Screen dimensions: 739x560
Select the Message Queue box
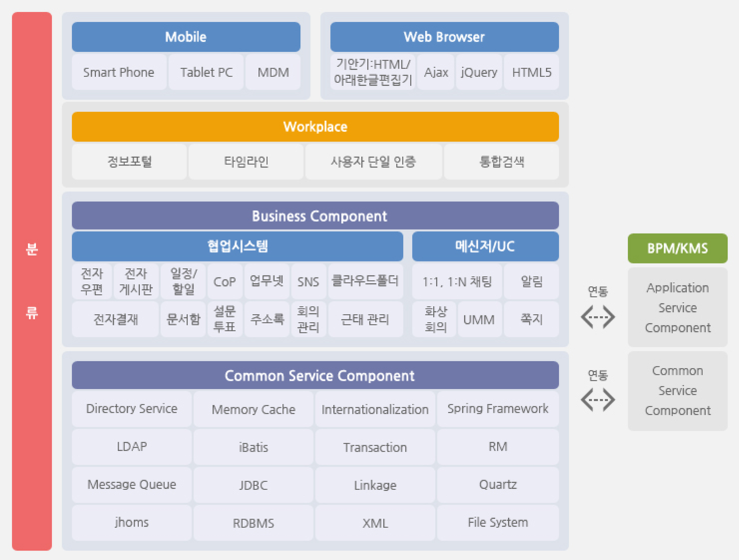click(x=132, y=485)
